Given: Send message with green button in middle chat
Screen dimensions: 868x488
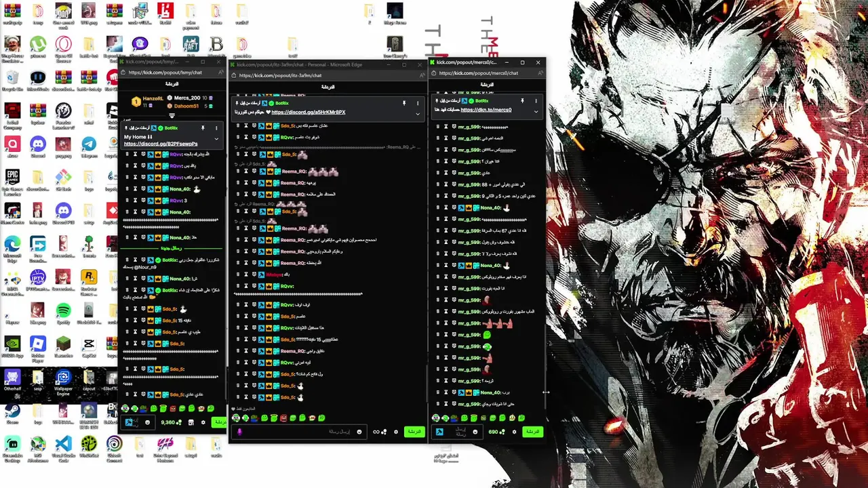Looking at the screenshot, I should [x=414, y=432].
